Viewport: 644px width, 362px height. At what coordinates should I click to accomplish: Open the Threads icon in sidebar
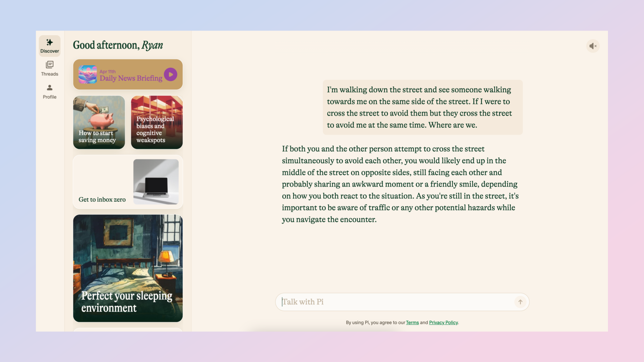coord(50,65)
